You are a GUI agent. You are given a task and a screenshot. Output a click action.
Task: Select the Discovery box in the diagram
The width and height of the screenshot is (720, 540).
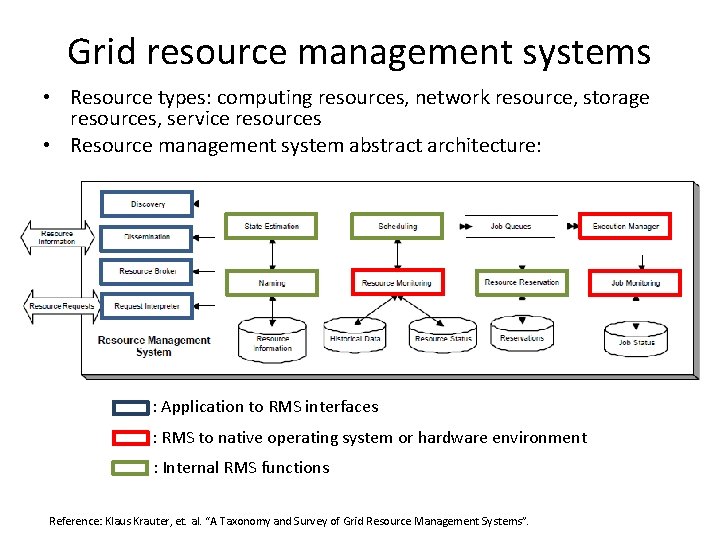[x=147, y=204]
